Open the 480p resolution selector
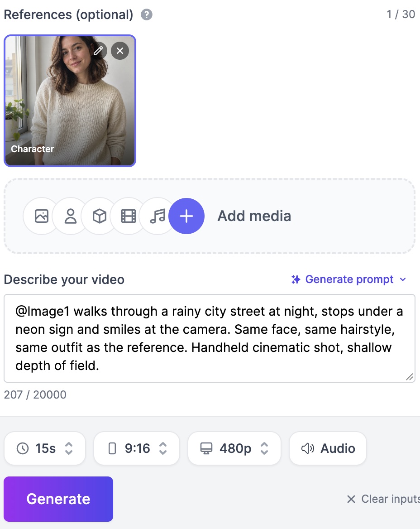Image resolution: width=420 pixels, height=529 pixels. (x=234, y=448)
